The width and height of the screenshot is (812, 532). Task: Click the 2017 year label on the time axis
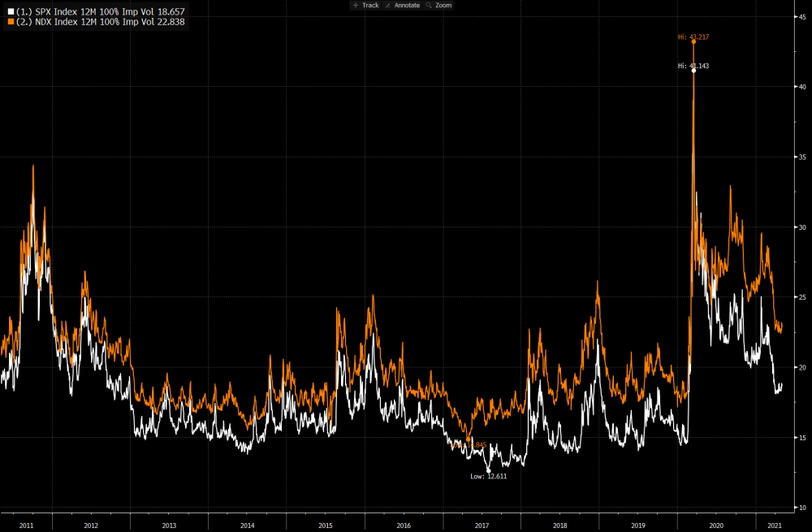[482, 526]
